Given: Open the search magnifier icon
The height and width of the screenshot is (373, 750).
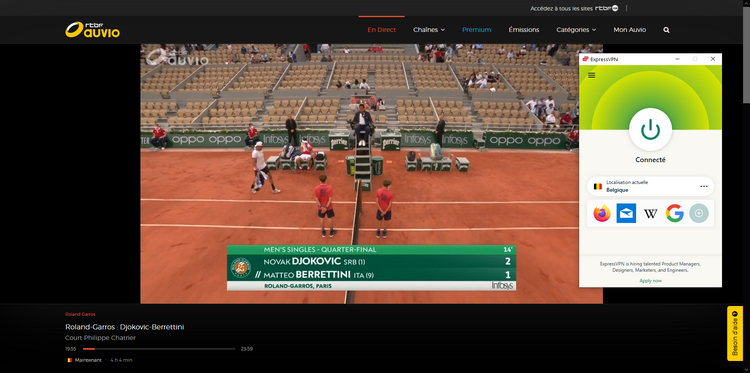Looking at the screenshot, I should (666, 30).
